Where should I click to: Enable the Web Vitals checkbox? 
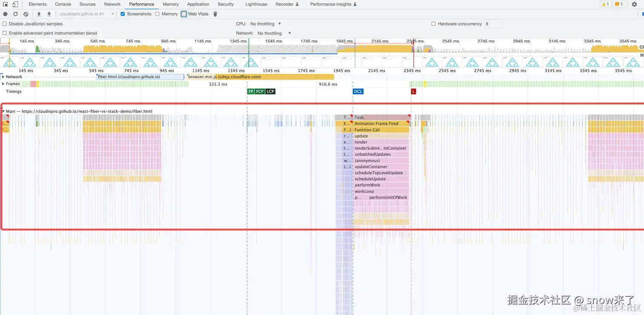click(184, 14)
